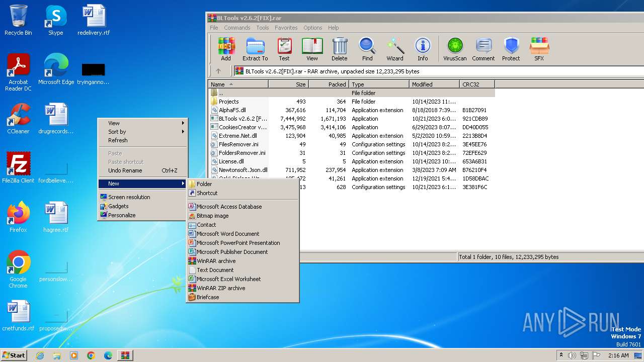Click the Info toolbar icon
The height and width of the screenshot is (362, 644).
coord(423,49)
